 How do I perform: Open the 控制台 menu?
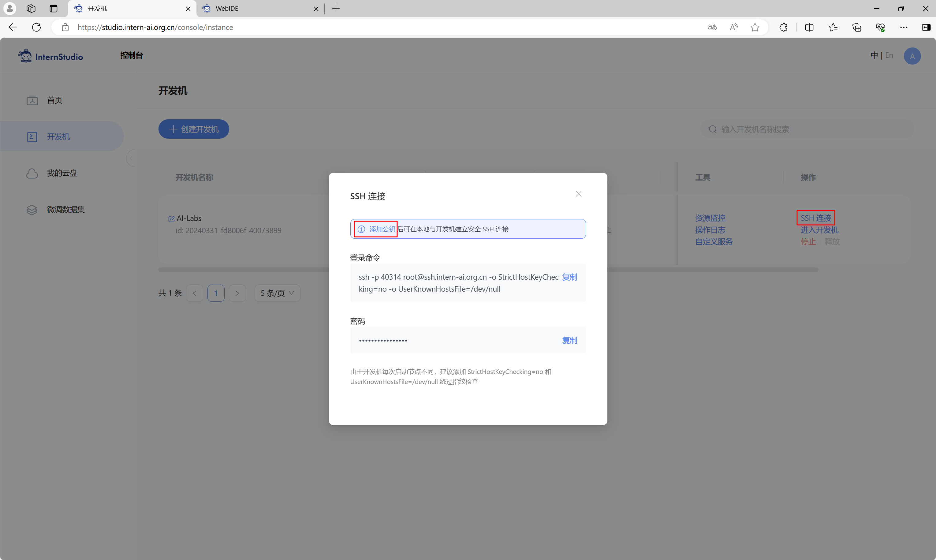coord(131,55)
